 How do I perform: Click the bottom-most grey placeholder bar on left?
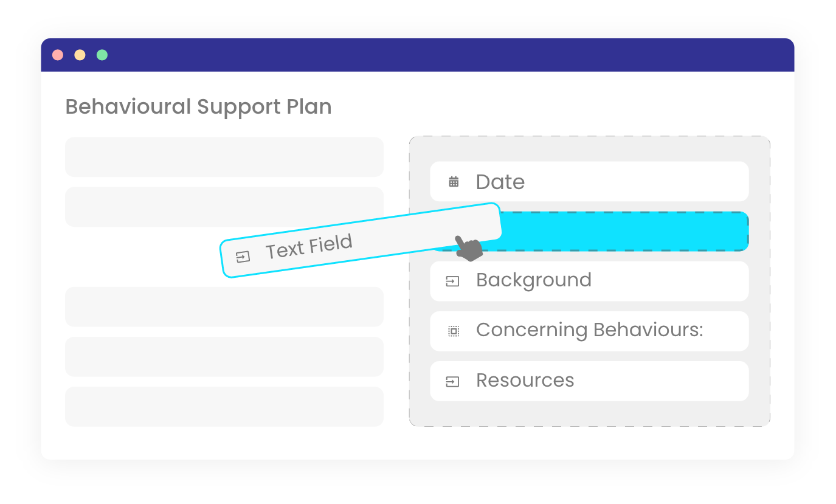pyautogui.click(x=224, y=406)
